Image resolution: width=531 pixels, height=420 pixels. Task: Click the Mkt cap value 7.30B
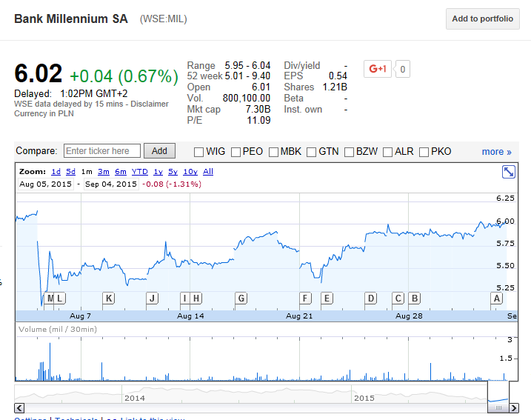pyautogui.click(x=258, y=109)
